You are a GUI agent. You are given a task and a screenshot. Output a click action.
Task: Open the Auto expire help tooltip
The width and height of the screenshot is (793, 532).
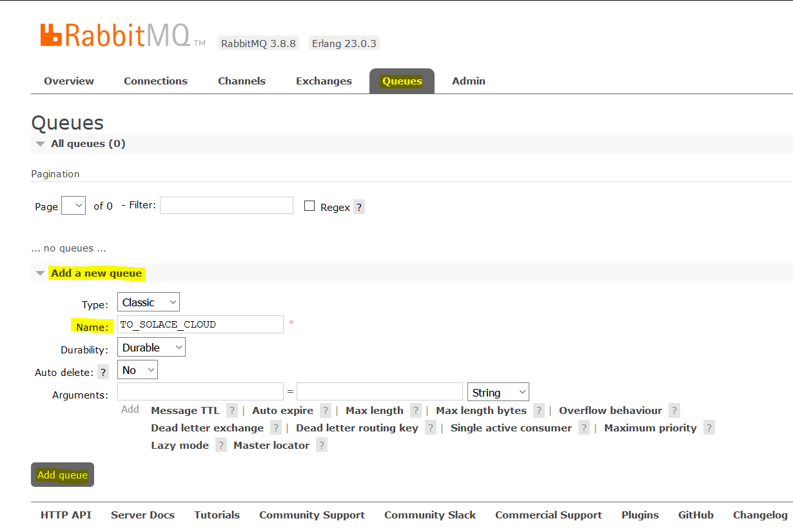click(325, 410)
